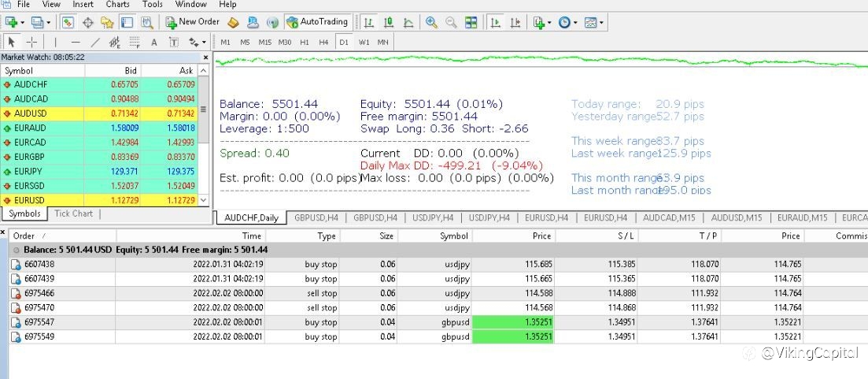The height and width of the screenshot is (379, 868).
Task: Switch timeframe to M15
Action: pyautogui.click(x=265, y=42)
